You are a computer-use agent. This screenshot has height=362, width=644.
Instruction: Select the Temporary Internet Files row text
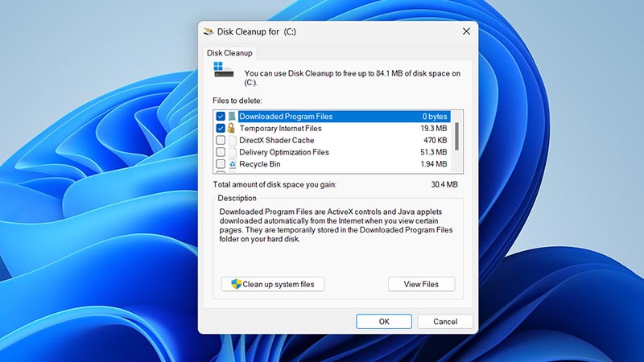tap(280, 129)
